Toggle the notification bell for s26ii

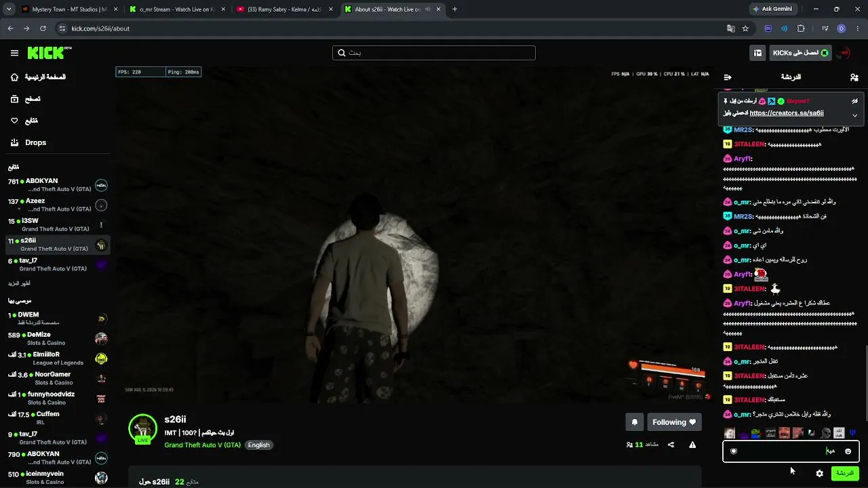(635, 422)
